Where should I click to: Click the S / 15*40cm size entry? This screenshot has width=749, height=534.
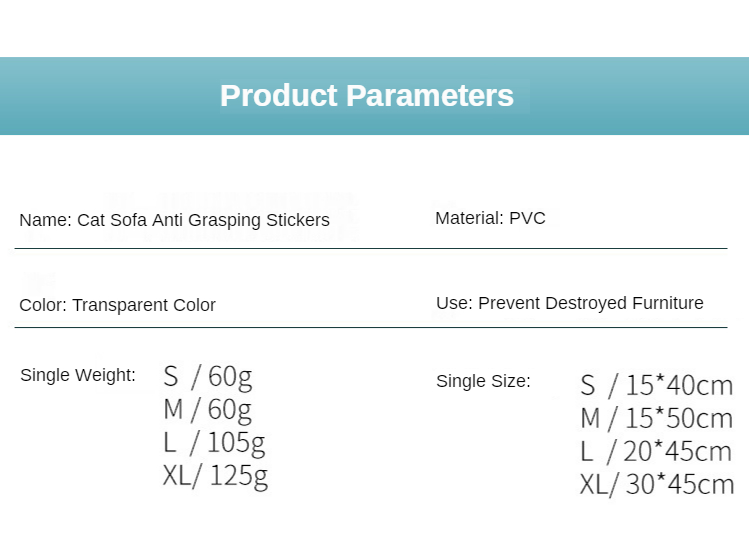656,385
